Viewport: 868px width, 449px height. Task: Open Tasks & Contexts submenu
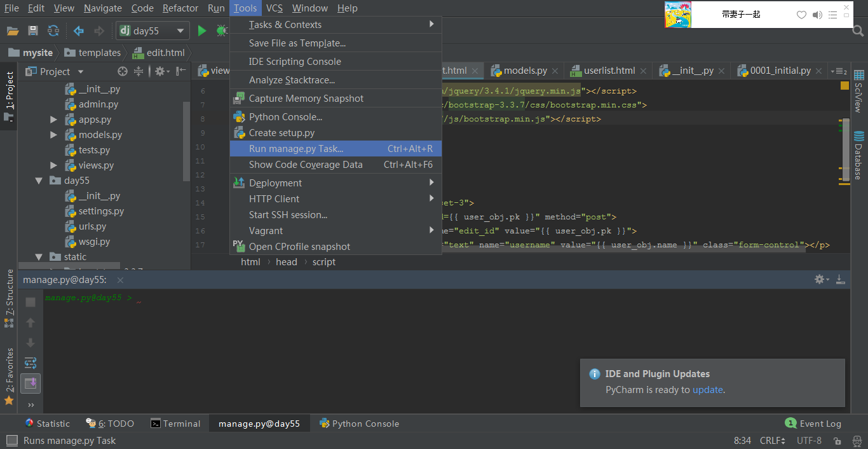(336, 25)
